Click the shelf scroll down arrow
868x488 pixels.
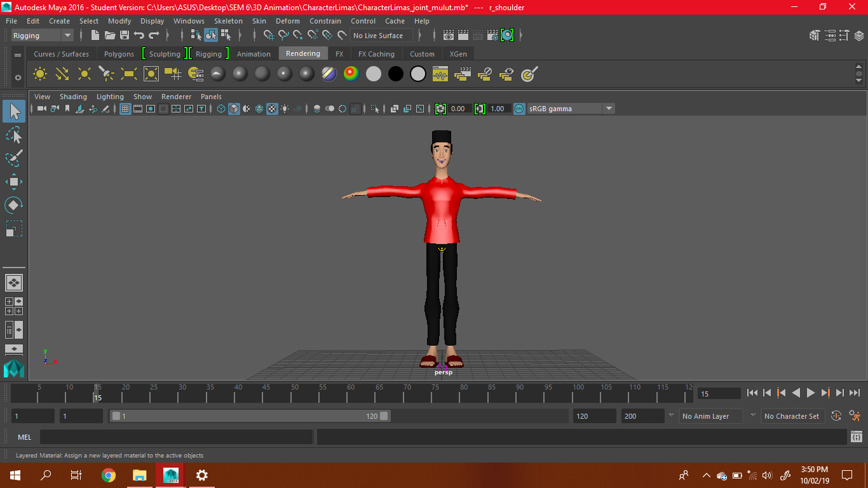[859, 80]
